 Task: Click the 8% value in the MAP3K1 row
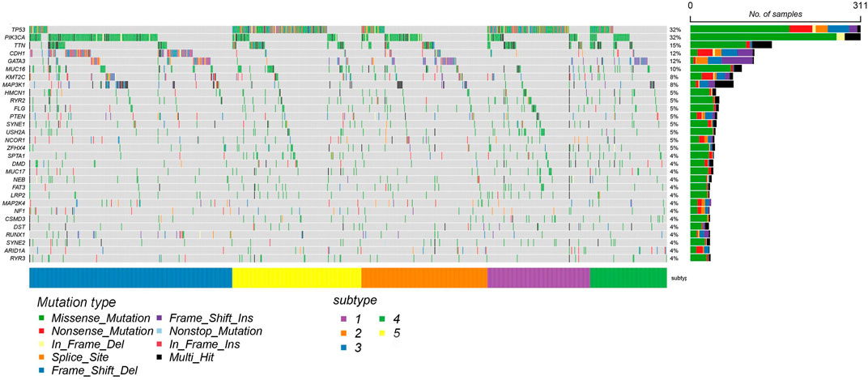673,85
